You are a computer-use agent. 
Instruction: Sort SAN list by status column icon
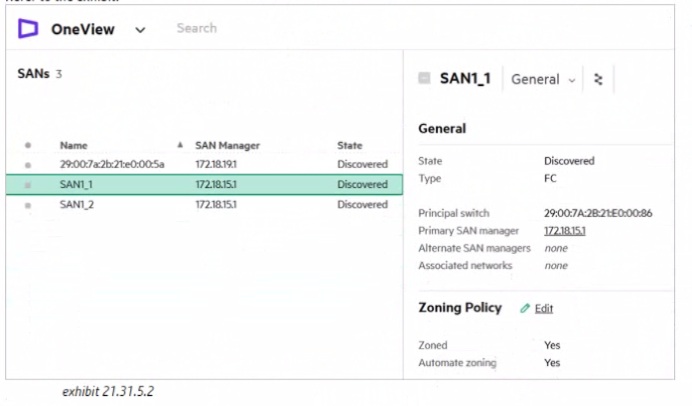click(28, 145)
